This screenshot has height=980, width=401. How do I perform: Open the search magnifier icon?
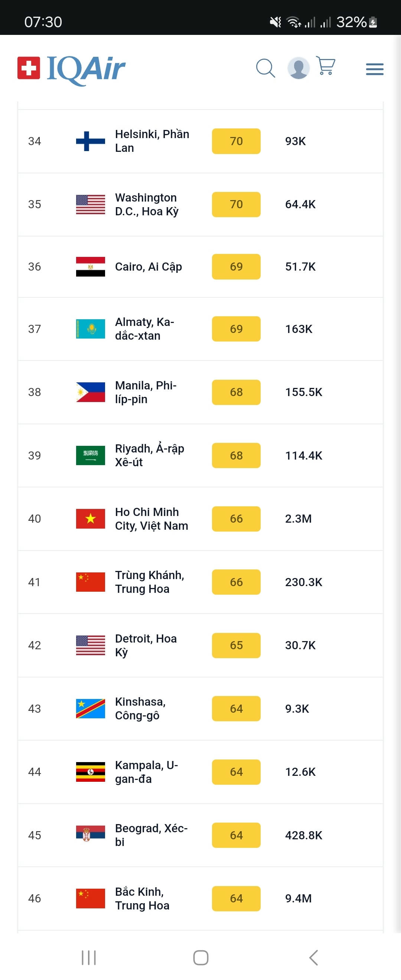click(265, 68)
